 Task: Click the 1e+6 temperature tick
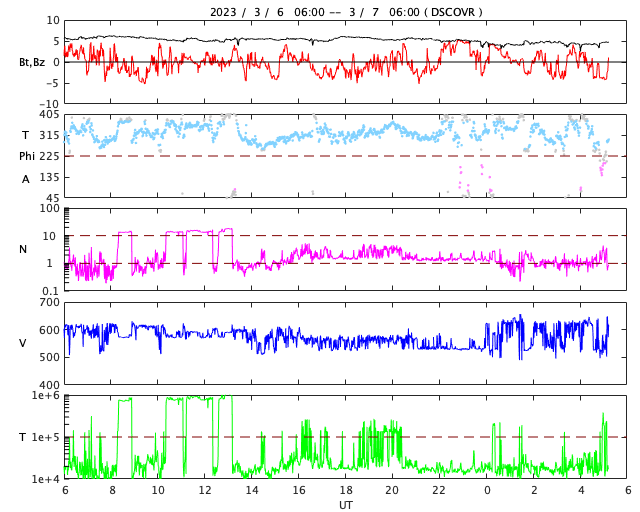click(46, 396)
